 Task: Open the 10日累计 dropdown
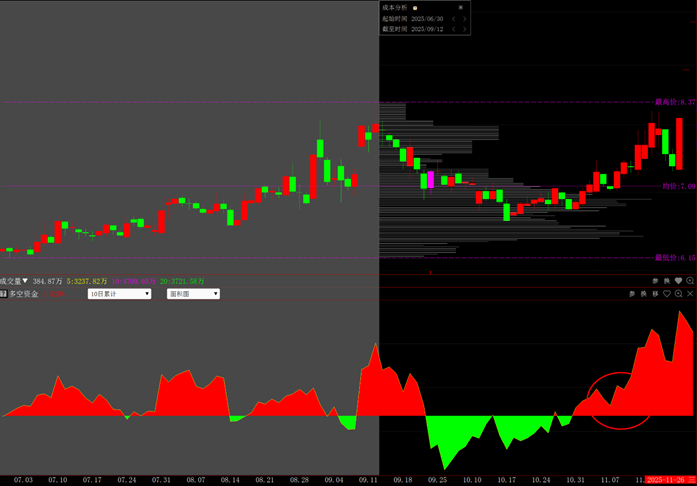119,294
